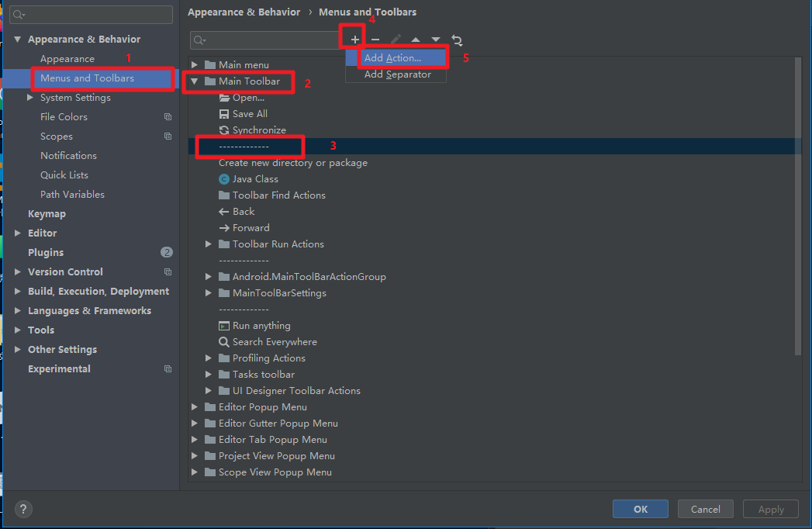
Task: Expand Android.MainToolBarActionGroup node
Action: tap(208, 277)
